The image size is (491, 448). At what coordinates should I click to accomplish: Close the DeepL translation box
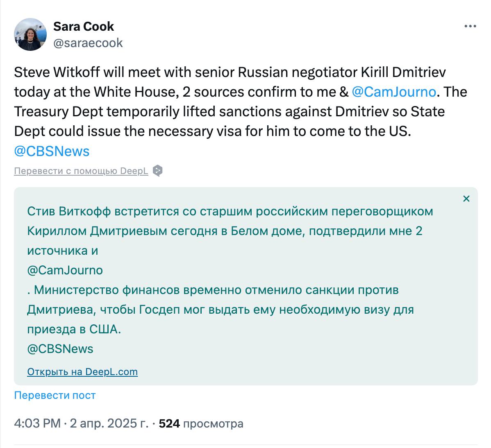466,199
